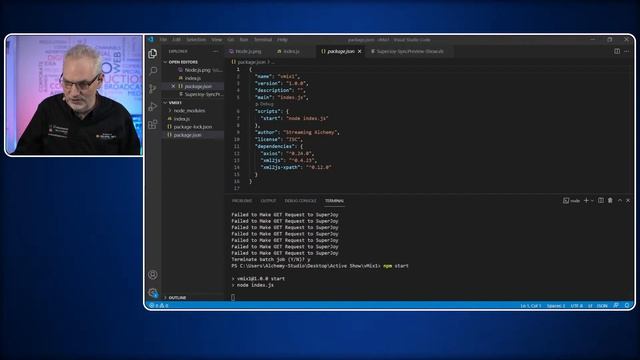Click "Streaming Alchemy" author value
The width and height of the screenshot is (640, 360).
click(x=309, y=132)
